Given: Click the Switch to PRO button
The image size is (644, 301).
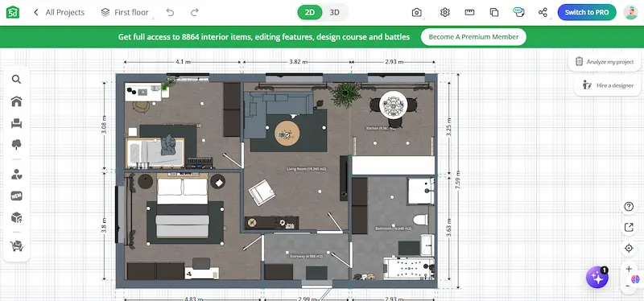Looking at the screenshot, I should pos(587,12).
